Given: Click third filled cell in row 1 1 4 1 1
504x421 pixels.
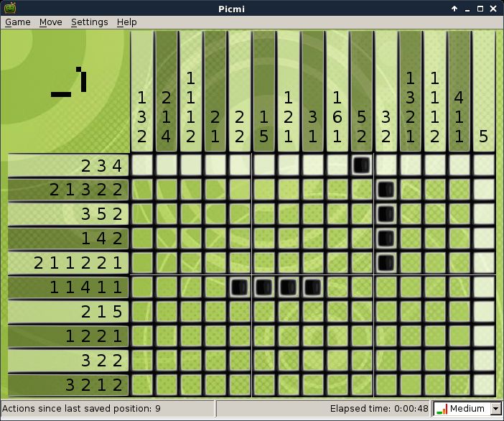Looking at the screenshot, I should click(289, 287).
